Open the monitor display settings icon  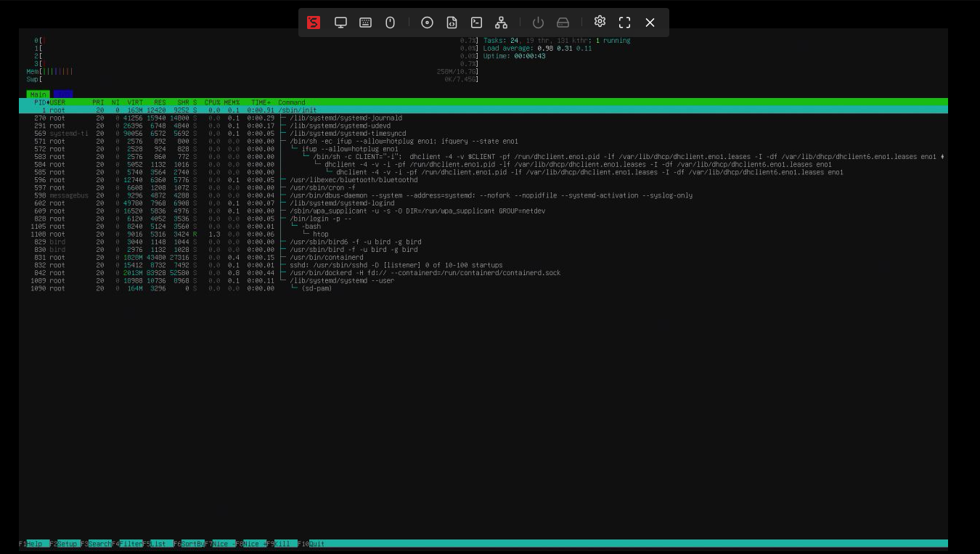coord(340,23)
